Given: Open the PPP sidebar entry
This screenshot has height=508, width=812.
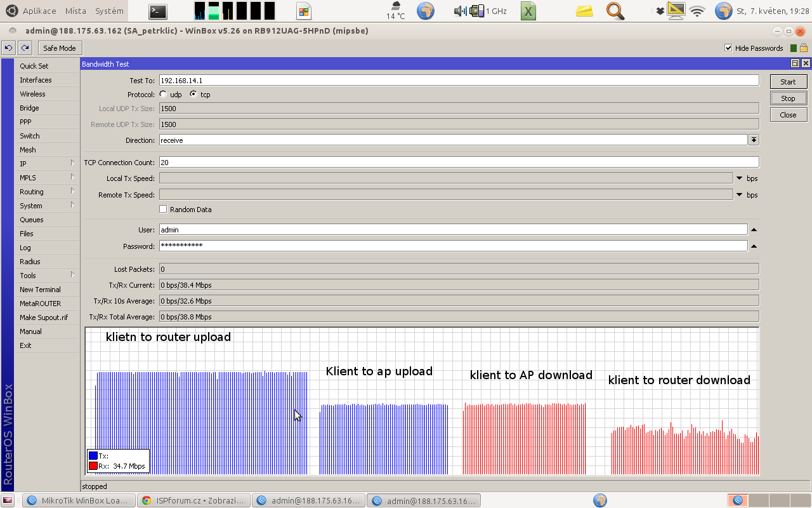Looking at the screenshot, I should 48,122.
